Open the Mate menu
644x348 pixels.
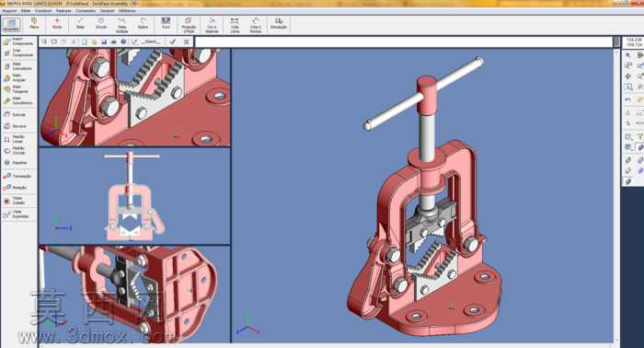26,11
